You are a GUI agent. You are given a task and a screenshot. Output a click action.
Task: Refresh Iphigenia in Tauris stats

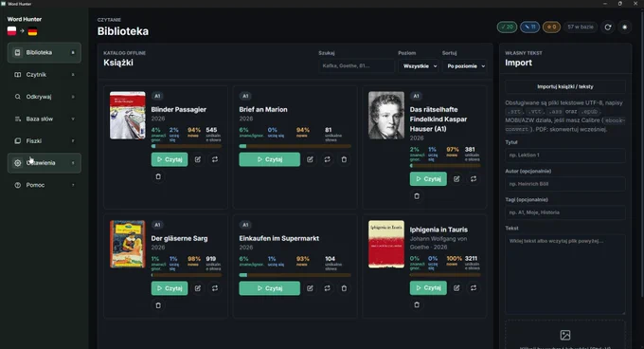474,287
